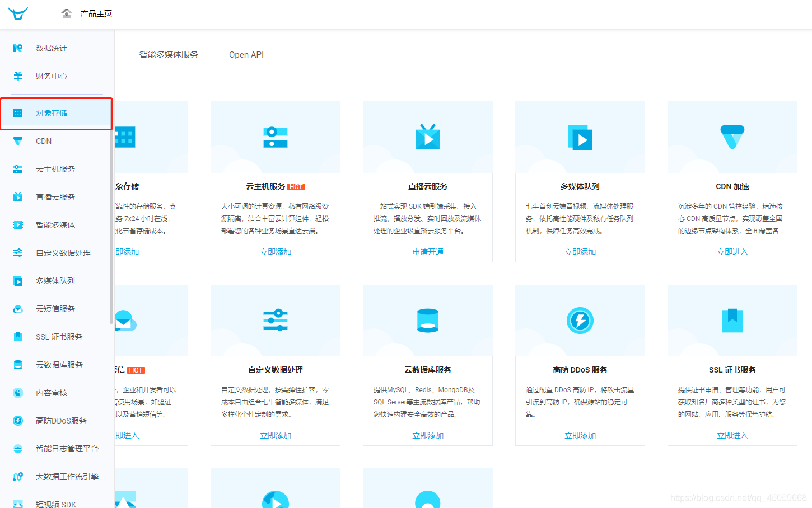Click the 数据统计 sidebar icon
This screenshot has height=508, width=812.
coord(18,48)
